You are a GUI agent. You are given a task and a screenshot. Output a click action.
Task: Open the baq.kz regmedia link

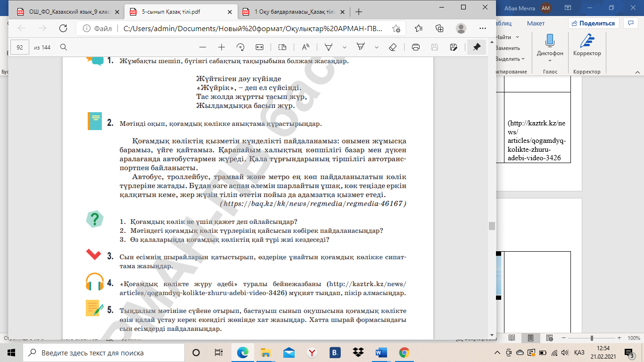[313, 204]
